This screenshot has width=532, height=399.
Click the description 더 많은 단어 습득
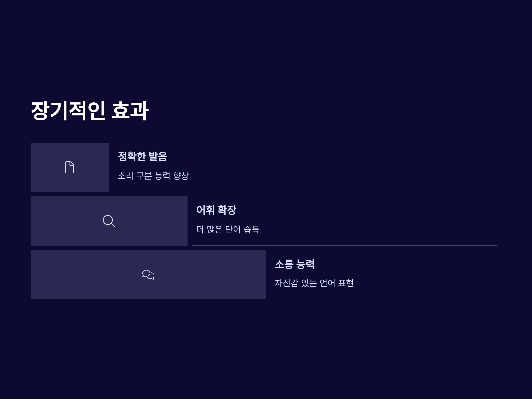coord(228,229)
